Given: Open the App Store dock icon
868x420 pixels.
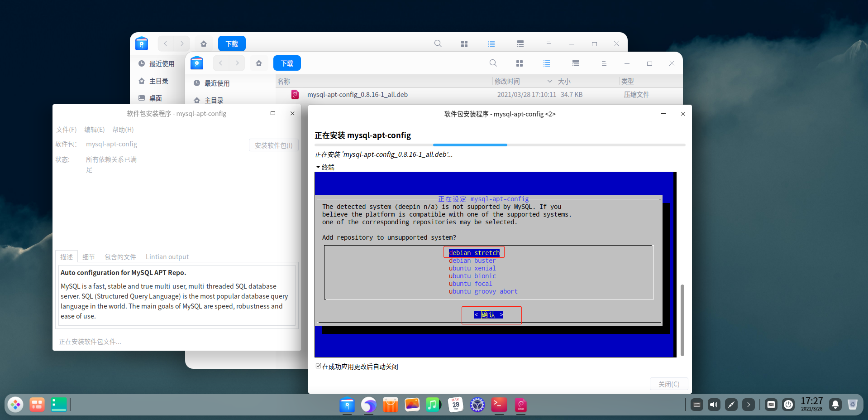Looking at the screenshot, I should coord(390,405).
